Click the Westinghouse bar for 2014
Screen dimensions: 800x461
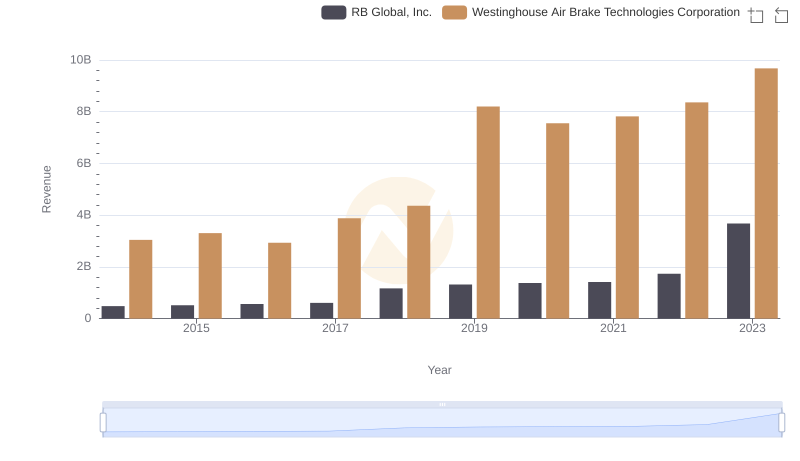coord(141,279)
